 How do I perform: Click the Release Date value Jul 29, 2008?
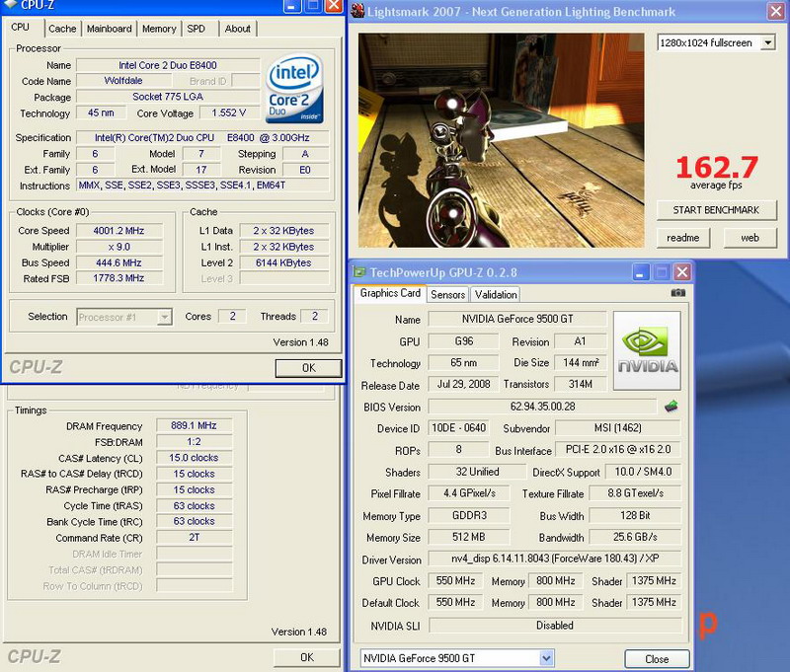coord(463,384)
